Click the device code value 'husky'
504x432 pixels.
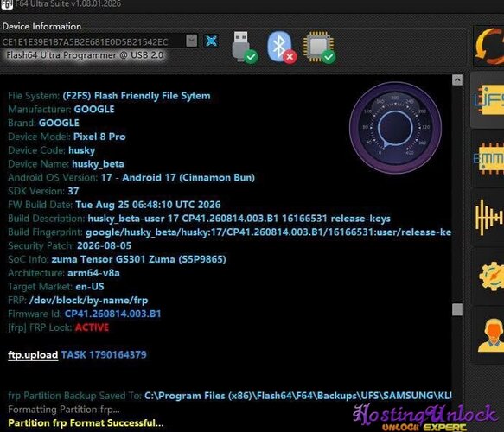[81, 150]
